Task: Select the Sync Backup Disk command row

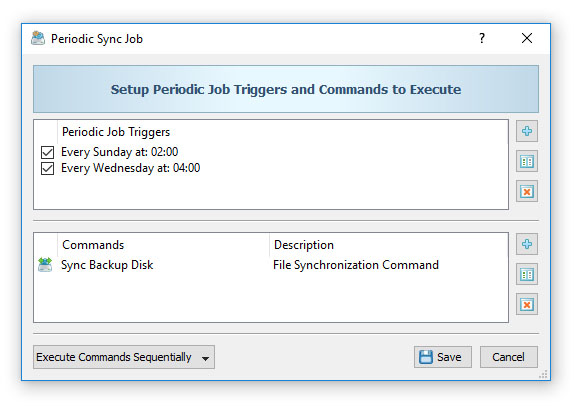Action: tap(271, 265)
